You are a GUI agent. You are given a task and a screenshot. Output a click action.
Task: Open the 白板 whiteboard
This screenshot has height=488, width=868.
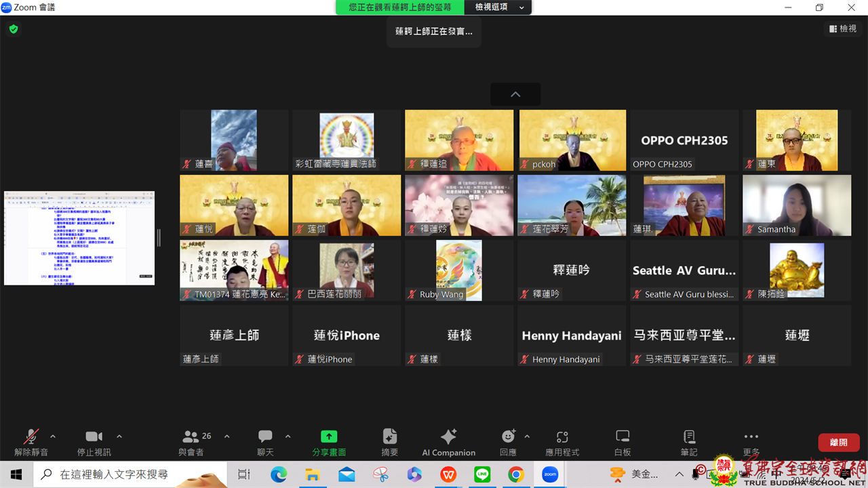coord(623,442)
